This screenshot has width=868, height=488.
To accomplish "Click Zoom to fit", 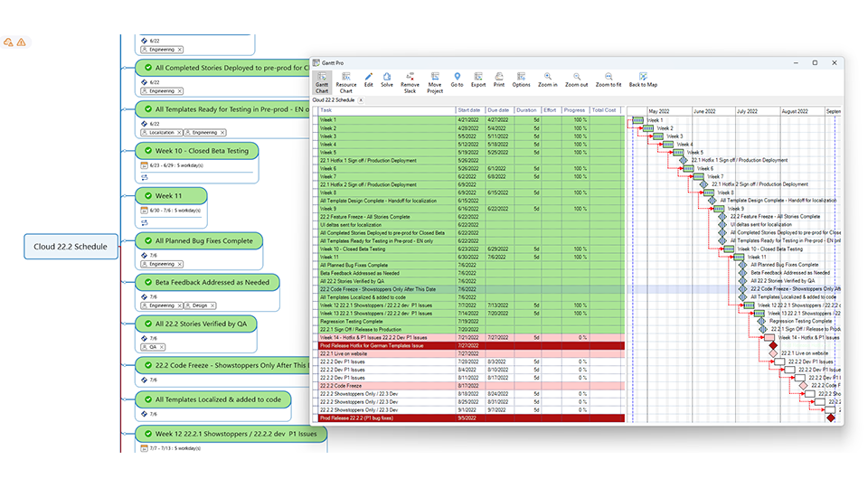I will pyautogui.click(x=609, y=80).
